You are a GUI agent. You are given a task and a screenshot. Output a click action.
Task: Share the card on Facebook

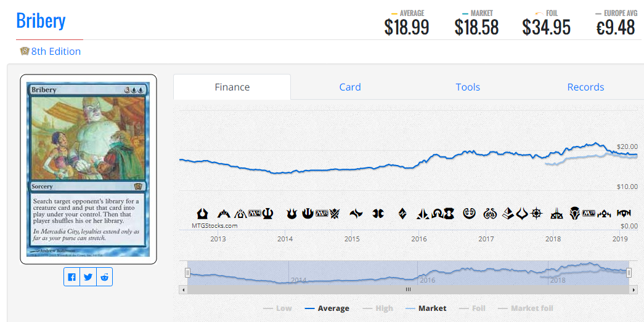tap(72, 277)
